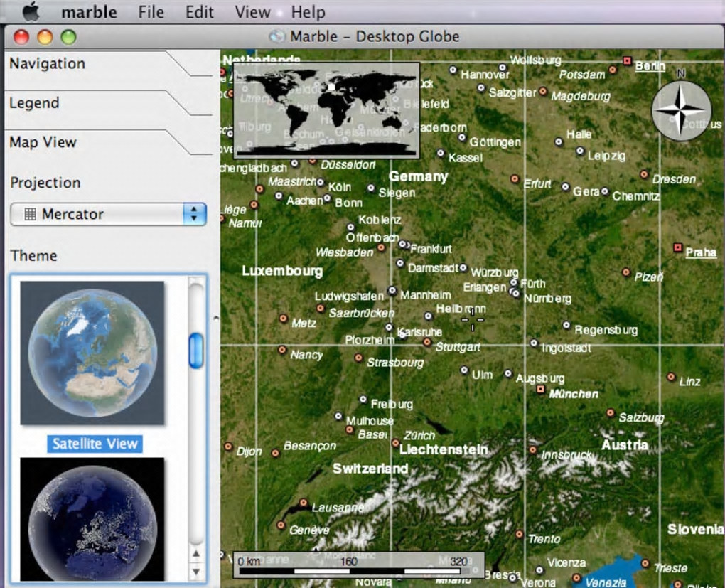This screenshot has width=725, height=588.
Task: Click the compass rose on the map
Action: (x=681, y=110)
